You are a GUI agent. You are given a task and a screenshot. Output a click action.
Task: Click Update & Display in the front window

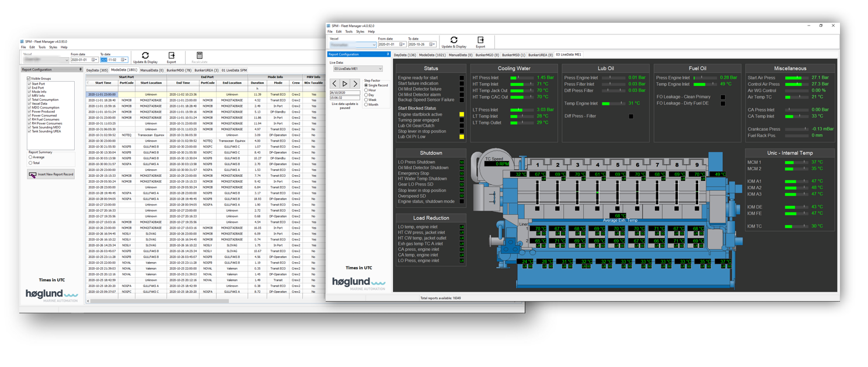454,42
